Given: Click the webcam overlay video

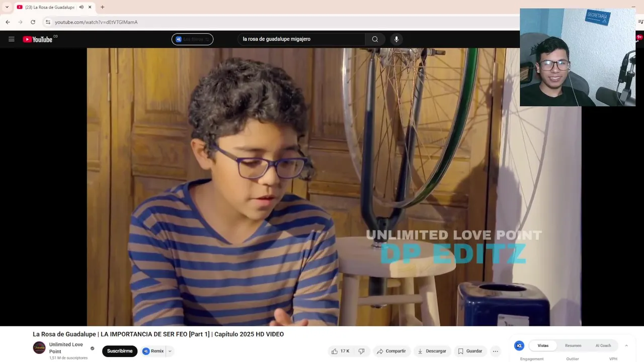Looking at the screenshot, I should pos(578,57).
